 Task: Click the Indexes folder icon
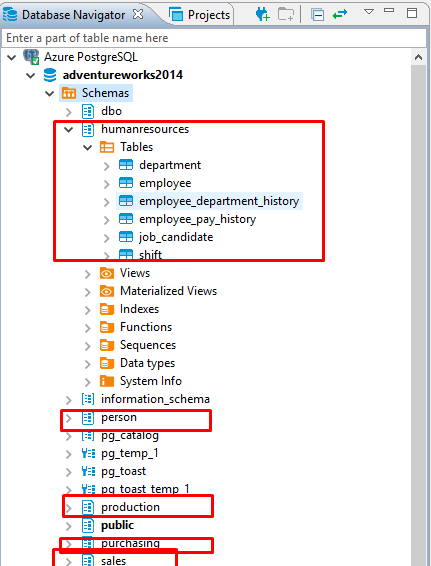tap(106, 309)
